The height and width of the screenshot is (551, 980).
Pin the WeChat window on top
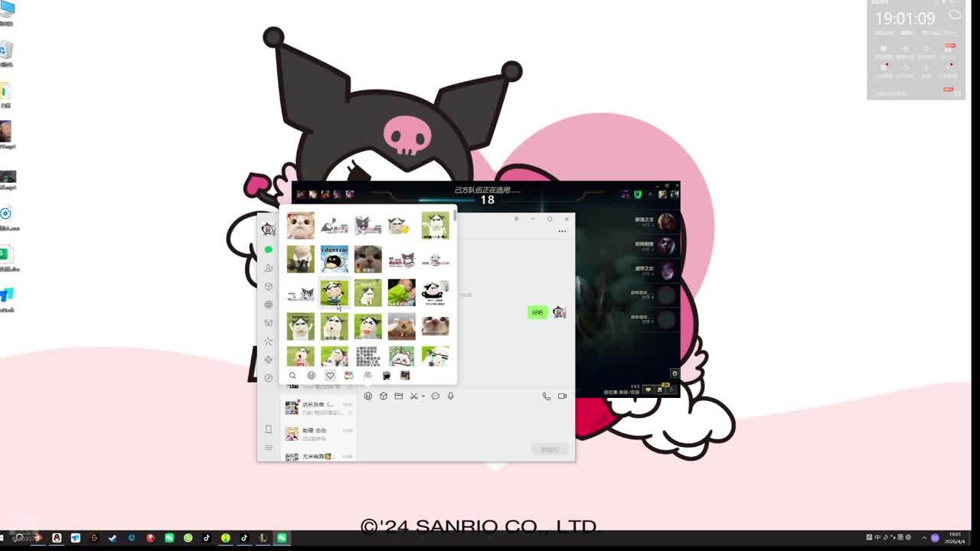pos(516,219)
